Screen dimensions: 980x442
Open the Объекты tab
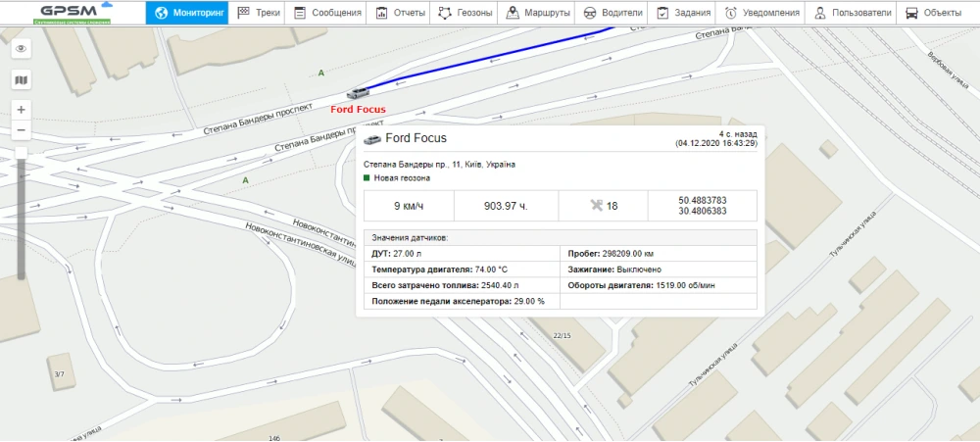tap(933, 14)
